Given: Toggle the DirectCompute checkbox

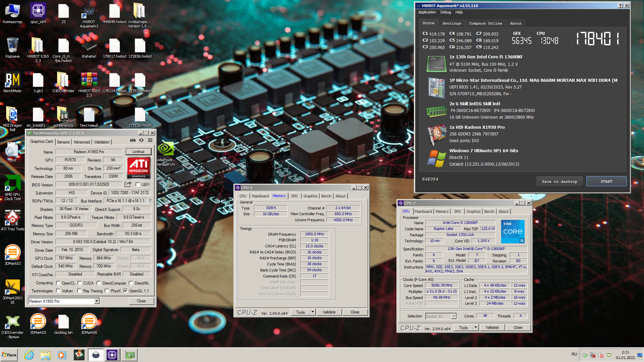Looking at the screenshot, I should pyautogui.click(x=99, y=283).
